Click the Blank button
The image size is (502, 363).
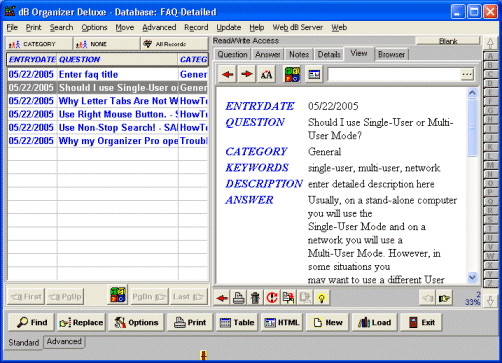[x=448, y=41]
